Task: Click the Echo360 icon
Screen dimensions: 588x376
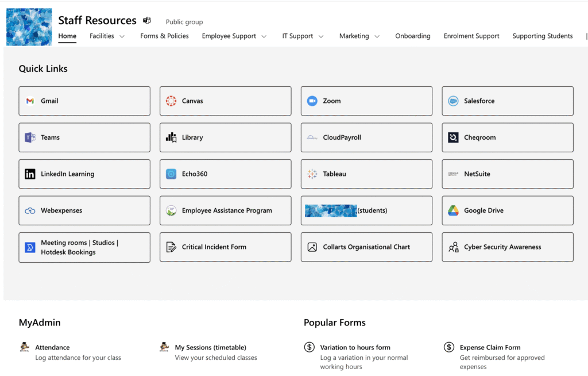Action: [171, 174]
